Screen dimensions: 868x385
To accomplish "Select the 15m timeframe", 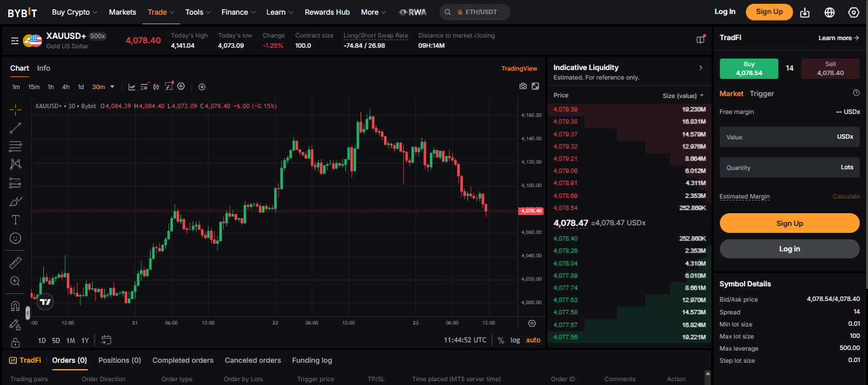I will click(x=34, y=87).
